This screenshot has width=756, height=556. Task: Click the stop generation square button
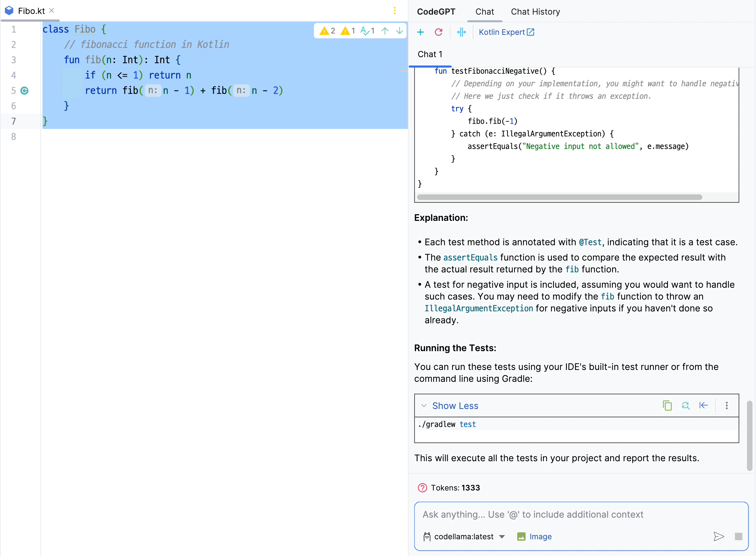(x=738, y=536)
